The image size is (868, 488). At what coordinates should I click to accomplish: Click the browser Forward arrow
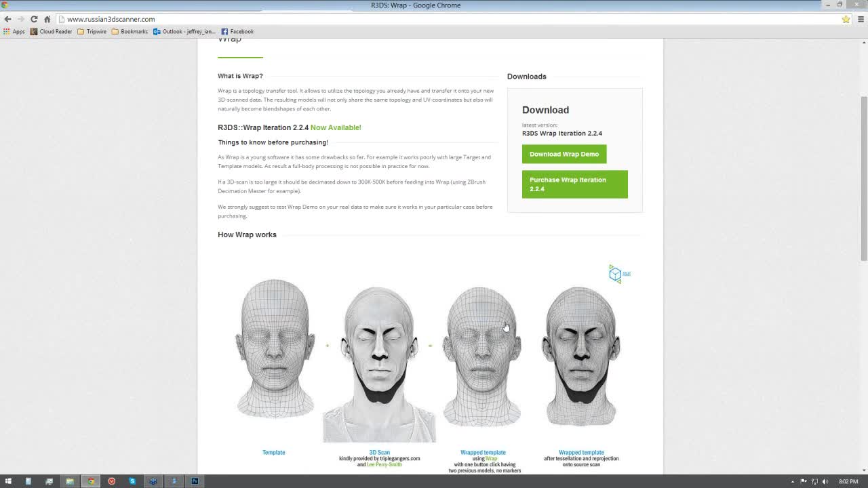[20, 19]
